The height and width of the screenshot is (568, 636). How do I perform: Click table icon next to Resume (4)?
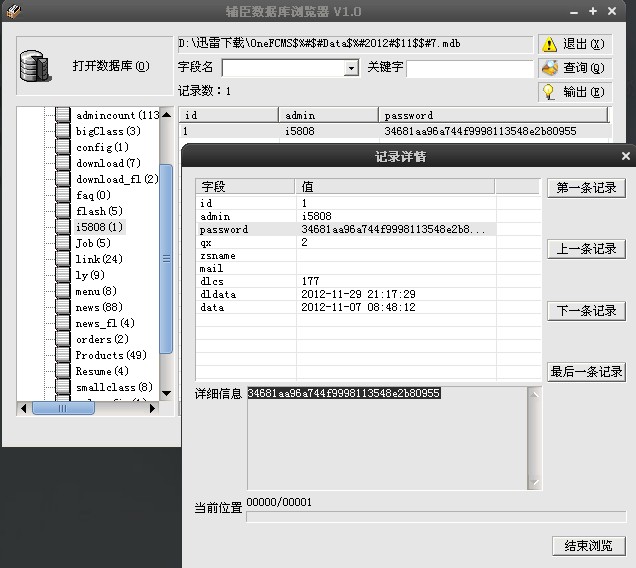tap(62, 371)
